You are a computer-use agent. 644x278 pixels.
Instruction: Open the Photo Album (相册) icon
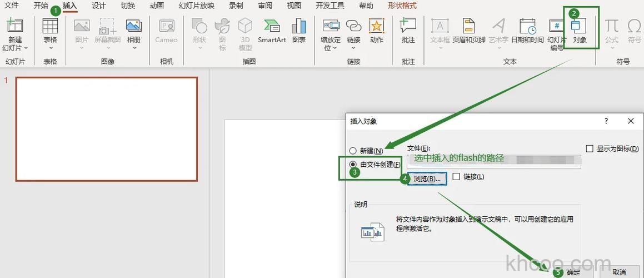(134, 26)
